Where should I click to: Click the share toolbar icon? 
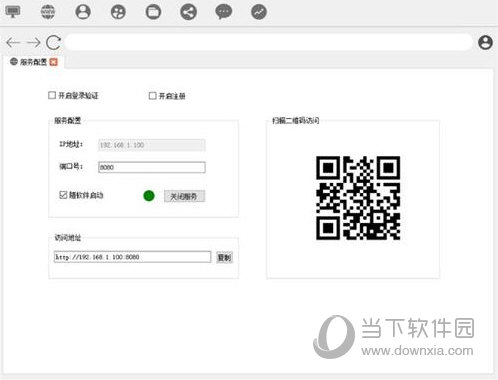click(188, 12)
